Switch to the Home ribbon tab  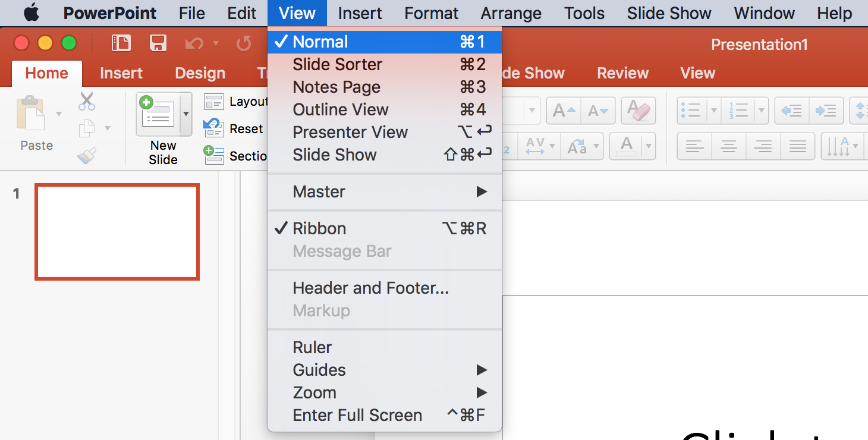(46, 73)
